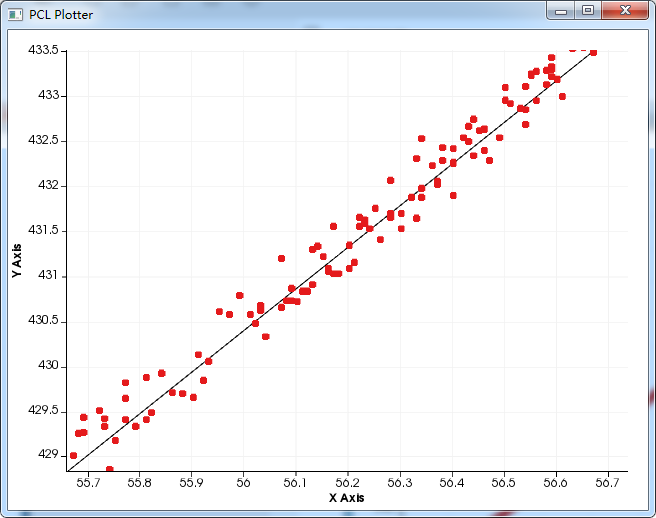Image resolution: width=656 pixels, height=518 pixels.
Task: Click the 56 x-axis tick label
Action: (x=243, y=483)
